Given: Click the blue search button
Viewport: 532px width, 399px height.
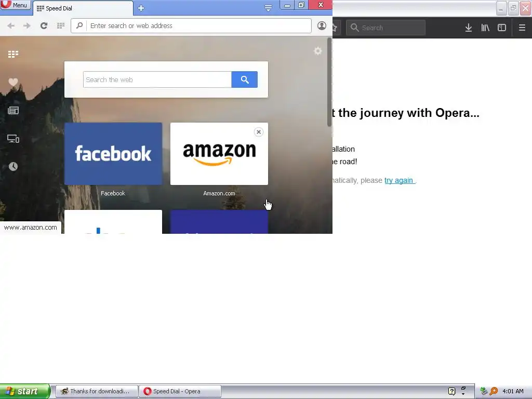Looking at the screenshot, I should coord(245,79).
